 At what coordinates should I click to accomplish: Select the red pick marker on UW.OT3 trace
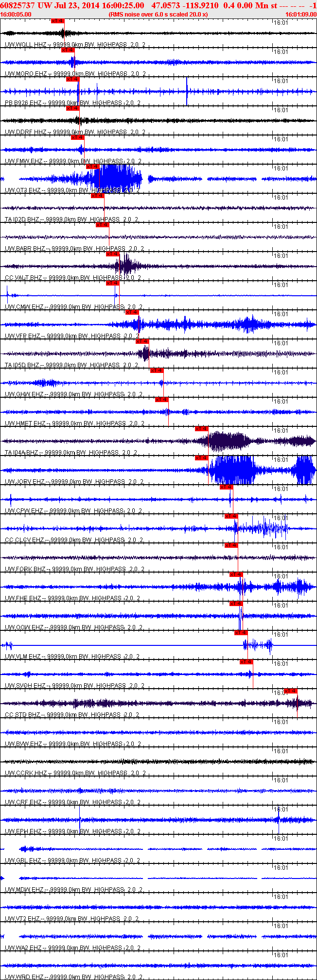tap(92, 167)
